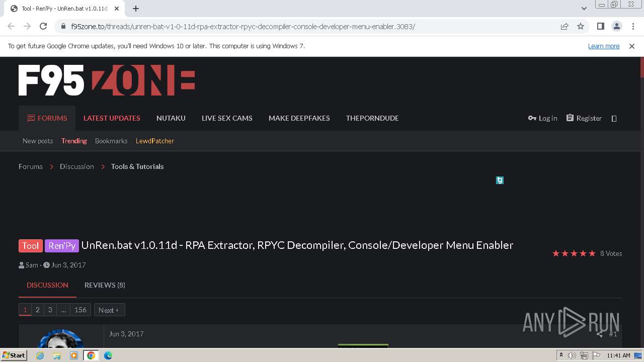Go to Discussion breadcrumb
Screen dimensions: 644x362
(77, 166)
